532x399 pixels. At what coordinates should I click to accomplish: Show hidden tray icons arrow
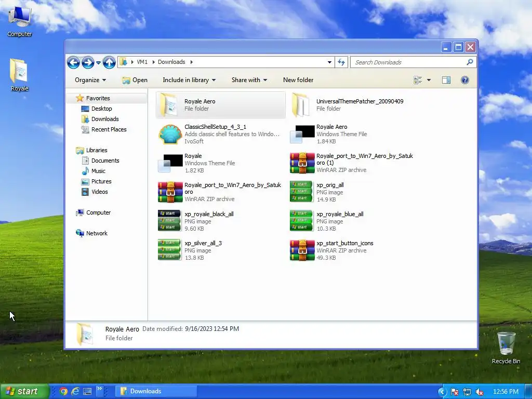[x=442, y=392]
